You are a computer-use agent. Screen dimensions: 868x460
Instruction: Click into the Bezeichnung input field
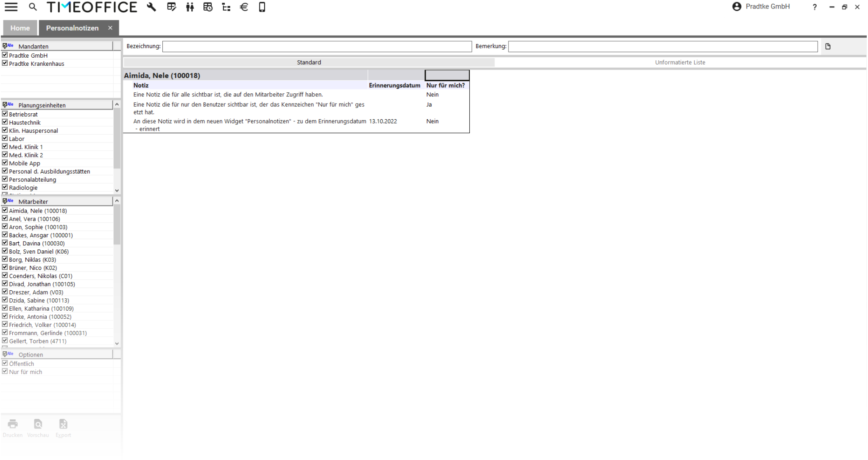(x=317, y=47)
